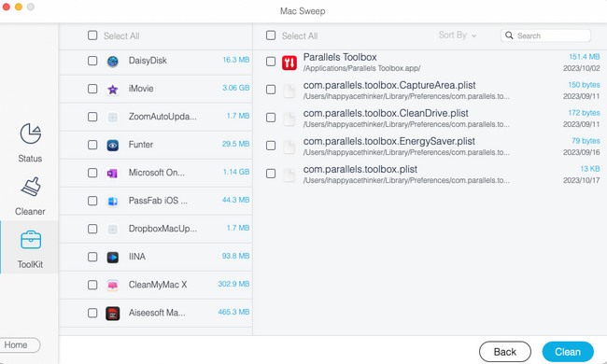Click the DaisyDisk app icon

tap(113, 61)
